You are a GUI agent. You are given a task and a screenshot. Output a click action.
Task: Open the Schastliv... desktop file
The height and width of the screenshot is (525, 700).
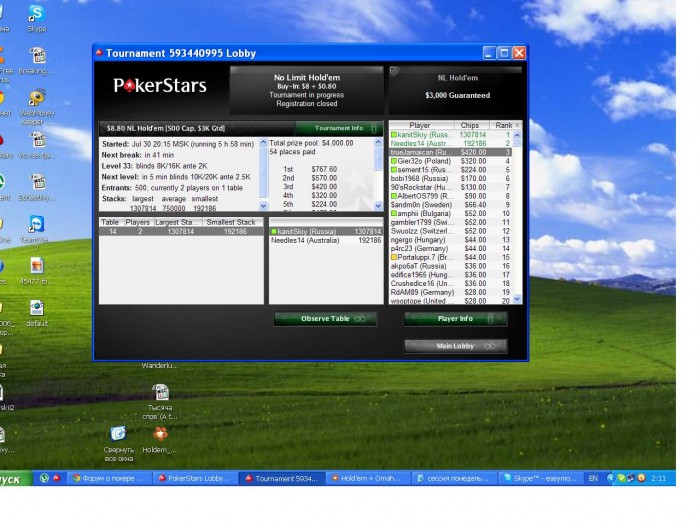click(x=38, y=188)
